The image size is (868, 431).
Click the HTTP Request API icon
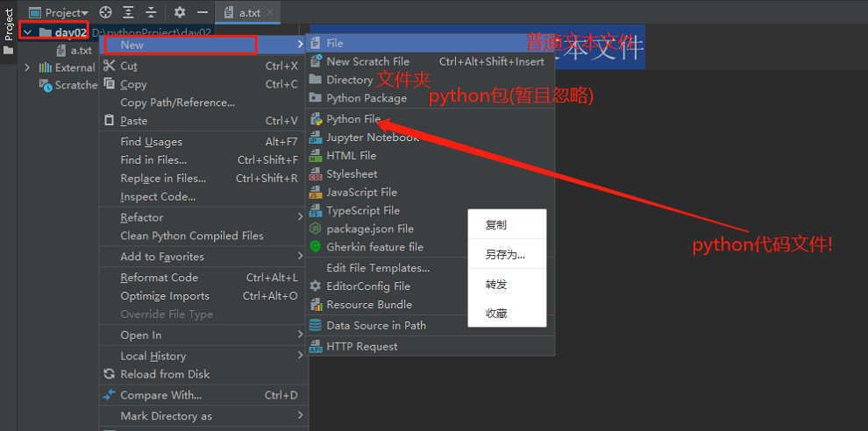click(315, 346)
